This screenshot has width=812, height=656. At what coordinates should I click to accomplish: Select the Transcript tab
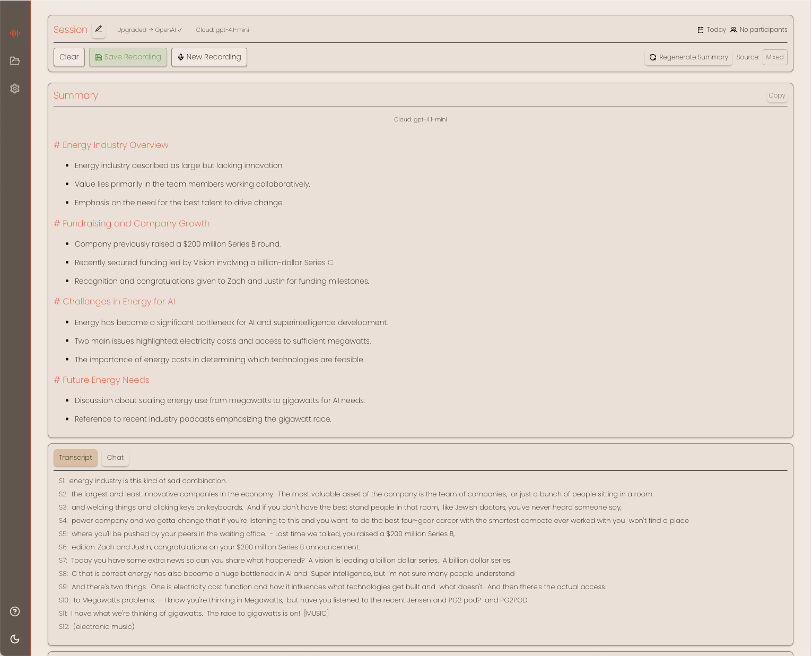(75, 457)
